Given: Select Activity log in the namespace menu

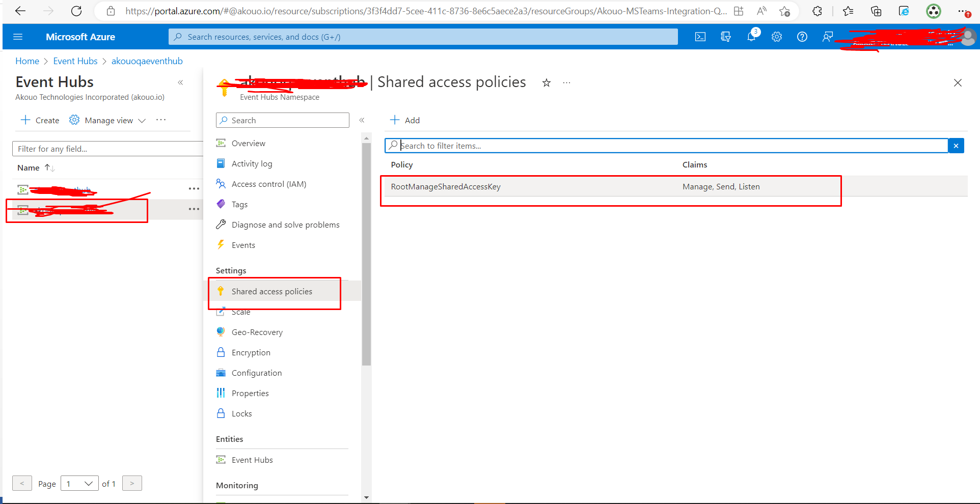Looking at the screenshot, I should click(252, 163).
